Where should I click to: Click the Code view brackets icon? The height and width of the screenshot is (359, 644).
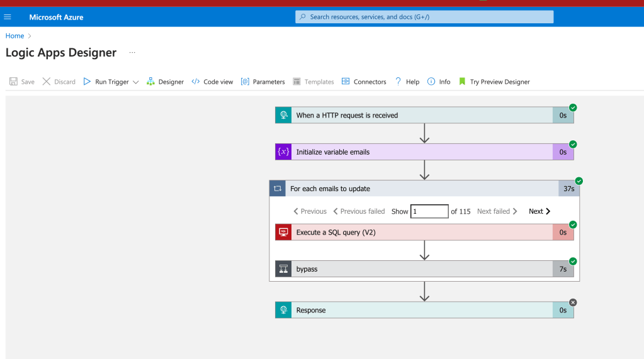click(196, 82)
